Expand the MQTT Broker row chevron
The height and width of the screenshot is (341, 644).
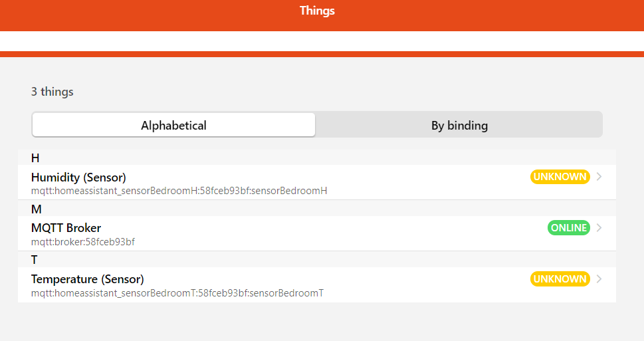click(599, 228)
